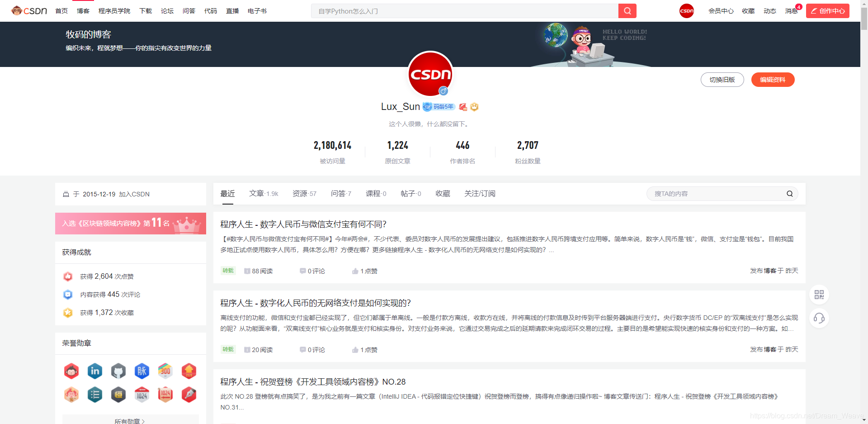Open the 论坛 nav item

click(167, 11)
